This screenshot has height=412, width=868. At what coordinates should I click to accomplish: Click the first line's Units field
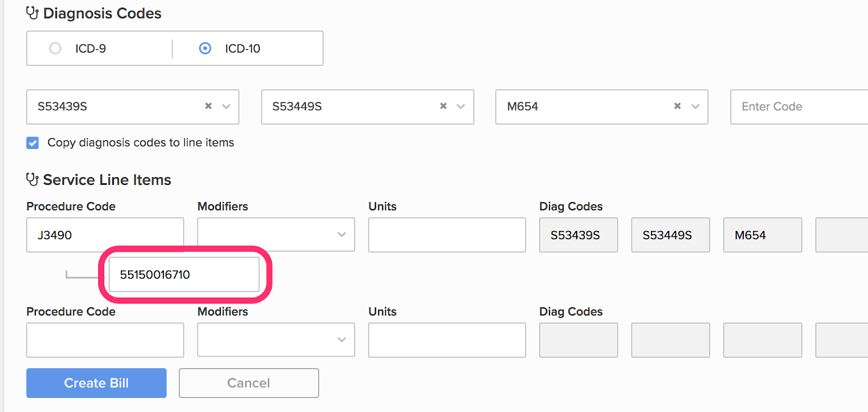point(446,235)
